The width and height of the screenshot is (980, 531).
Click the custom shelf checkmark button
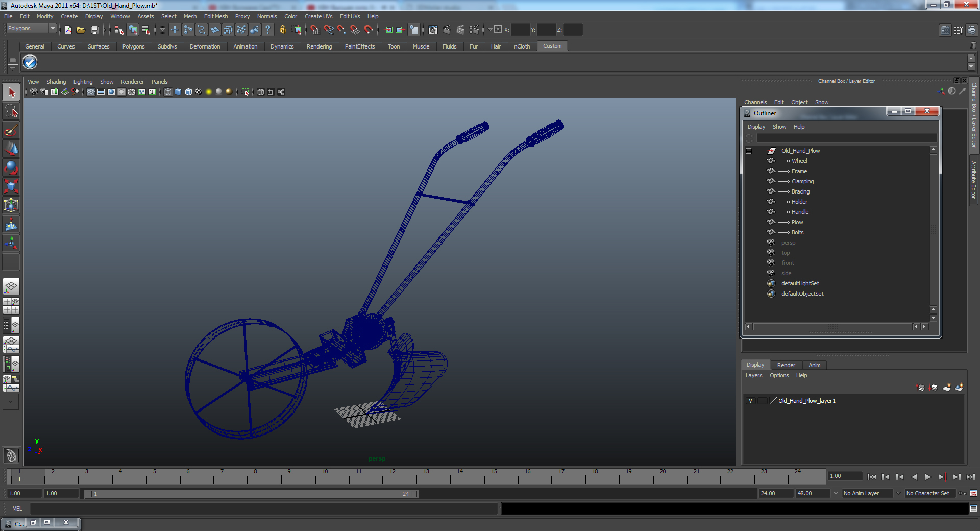tap(30, 62)
